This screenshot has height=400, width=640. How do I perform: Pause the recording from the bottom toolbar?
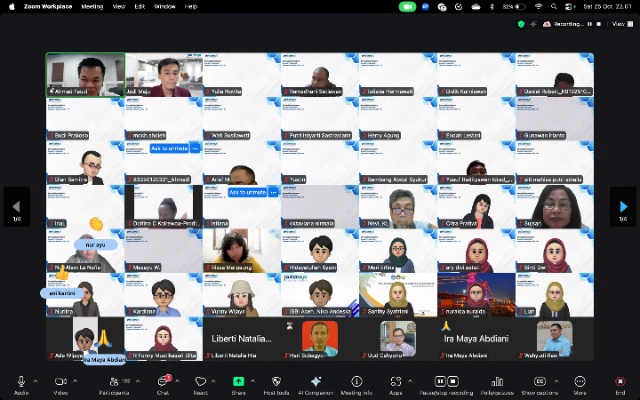click(x=440, y=381)
